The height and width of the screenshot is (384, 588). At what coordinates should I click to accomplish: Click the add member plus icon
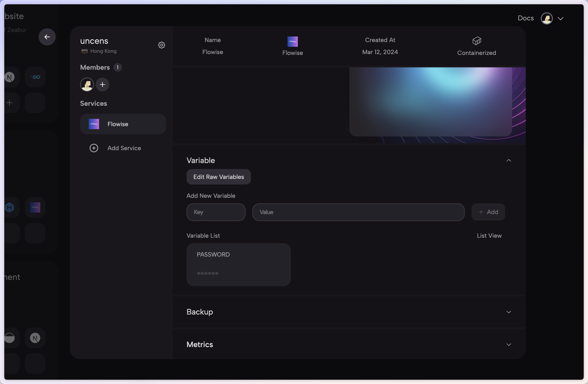tap(102, 85)
